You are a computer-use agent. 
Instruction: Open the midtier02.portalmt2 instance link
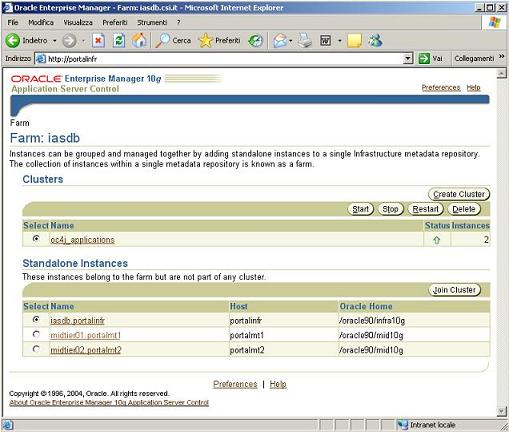pyautogui.click(x=86, y=350)
